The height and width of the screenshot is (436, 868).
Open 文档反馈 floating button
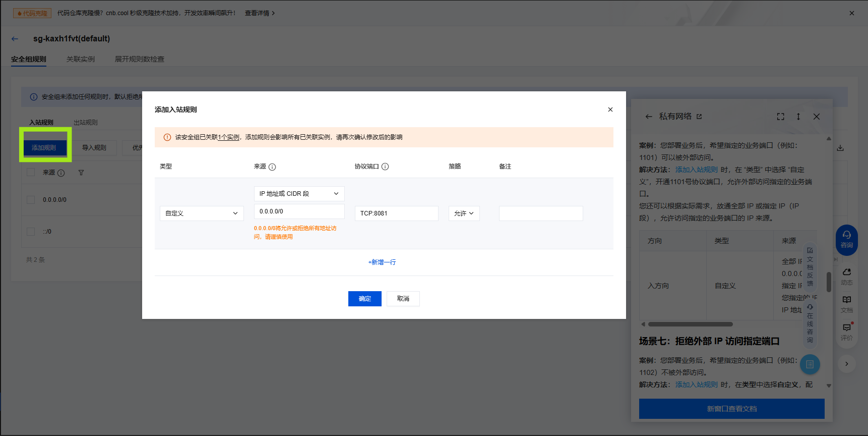click(810, 267)
